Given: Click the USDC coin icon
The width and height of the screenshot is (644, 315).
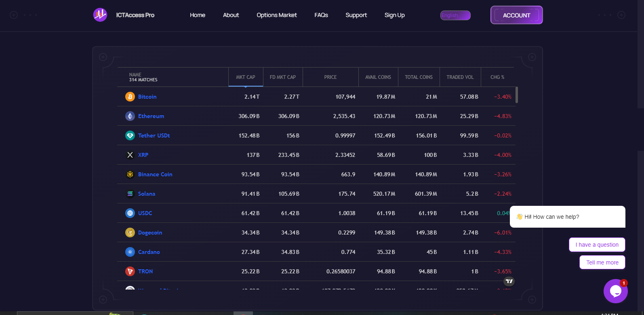Looking at the screenshot, I should [130, 213].
